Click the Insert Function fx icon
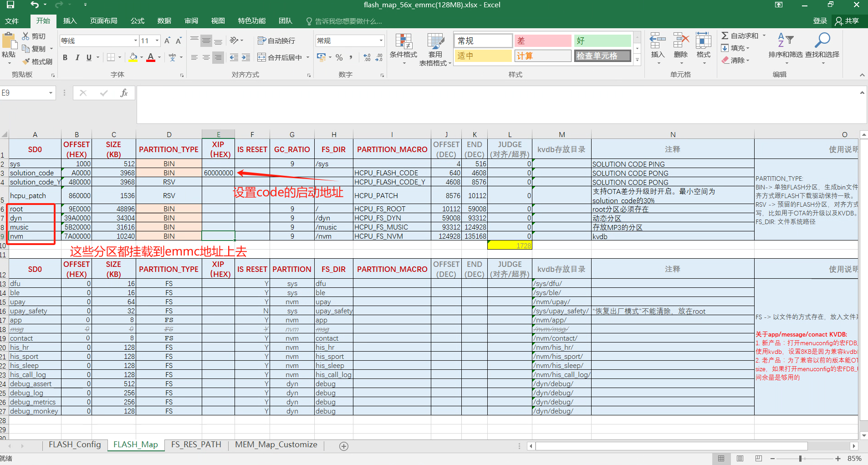Screen dimensions: 868x465 124,93
